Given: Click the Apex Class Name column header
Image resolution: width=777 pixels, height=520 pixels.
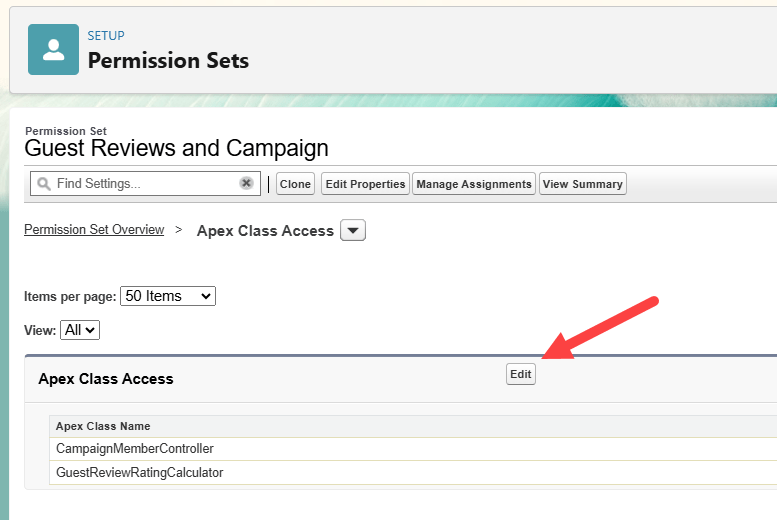Looking at the screenshot, I should point(103,426).
